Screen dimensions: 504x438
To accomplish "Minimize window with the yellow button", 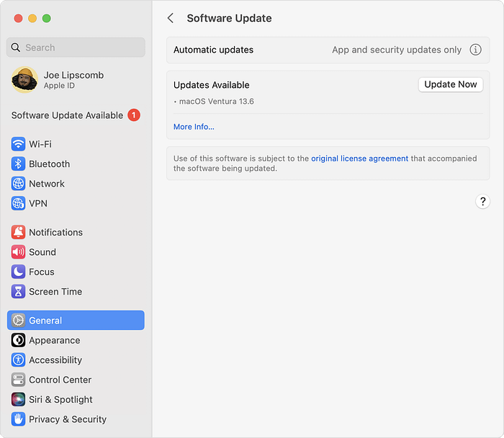I will coord(32,18).
